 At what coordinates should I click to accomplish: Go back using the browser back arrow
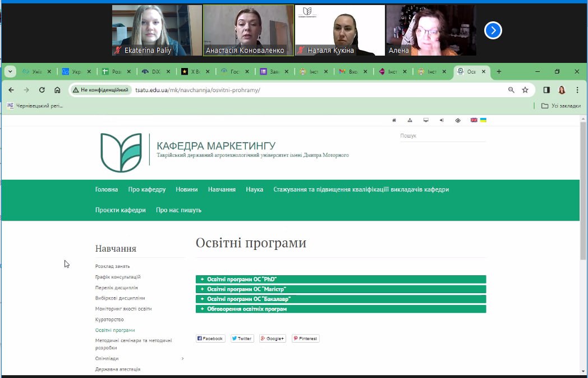coord(11,90)
